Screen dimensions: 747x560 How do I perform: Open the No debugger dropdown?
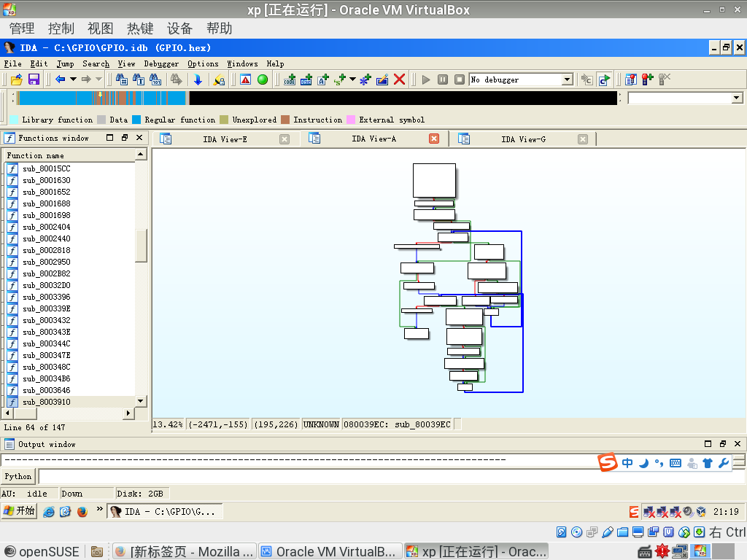567,79
